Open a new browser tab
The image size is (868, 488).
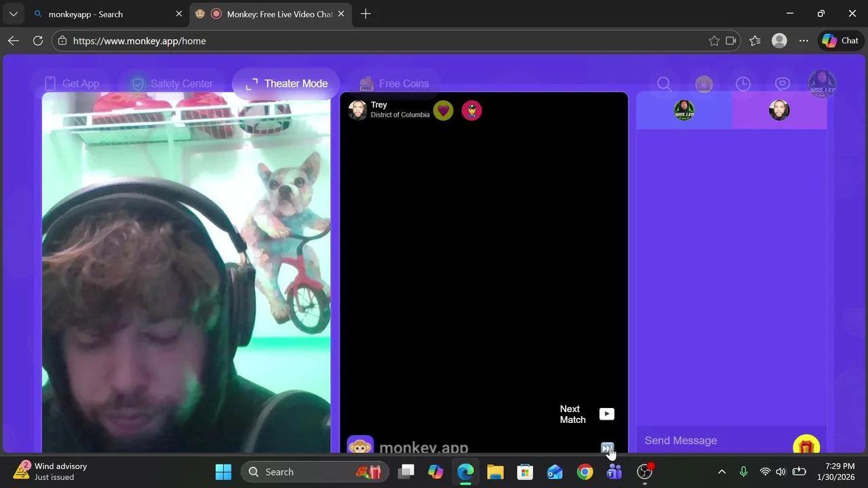pos(366,14)
